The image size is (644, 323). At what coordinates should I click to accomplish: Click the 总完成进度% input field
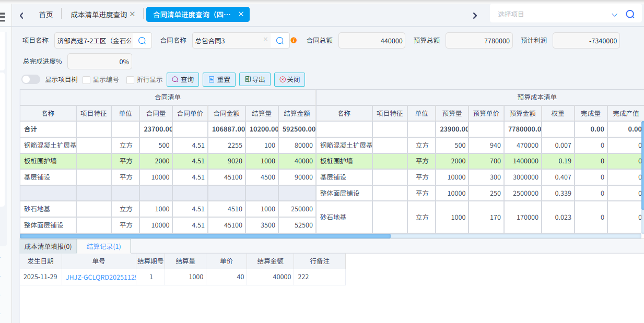[x=99, y=62]
